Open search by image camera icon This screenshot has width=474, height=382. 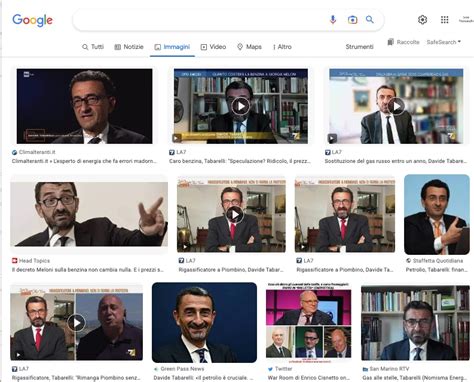click(352, 20)
